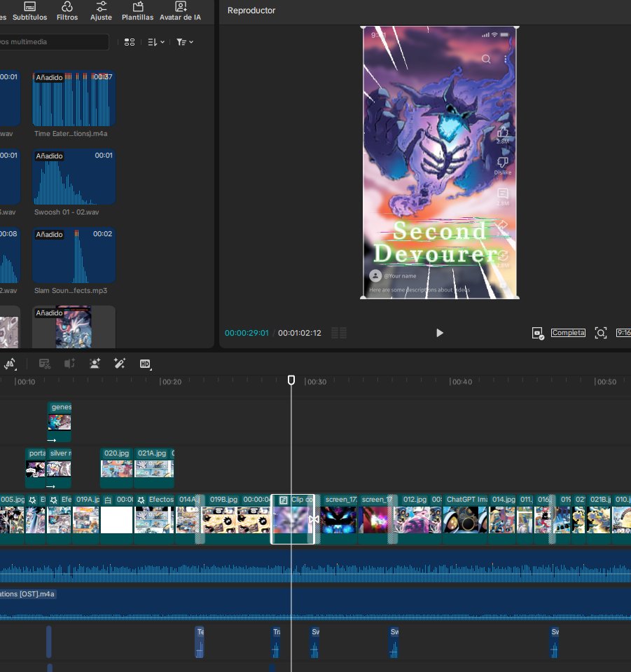Select the Time Eater m4a waveform thumbnail
This screenshot has width=631, height=672.
74,99
